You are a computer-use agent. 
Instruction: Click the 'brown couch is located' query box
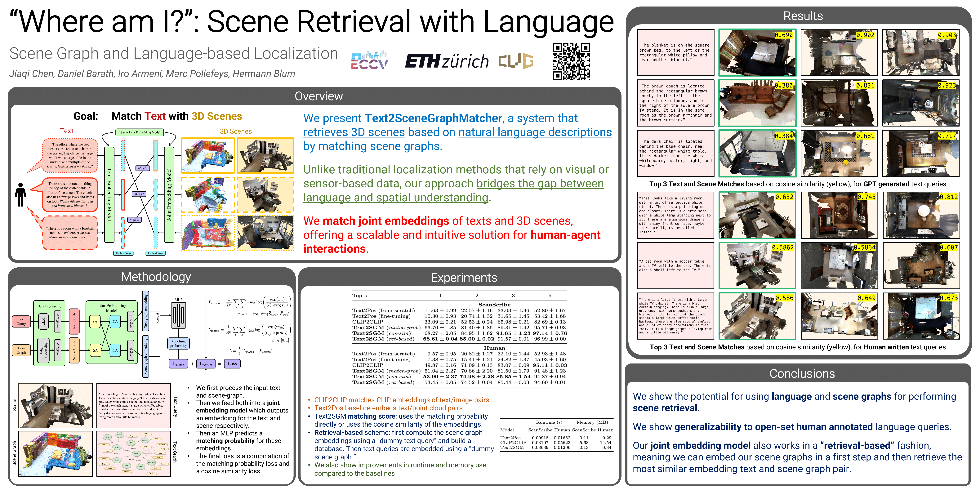[x=675, y=103]
